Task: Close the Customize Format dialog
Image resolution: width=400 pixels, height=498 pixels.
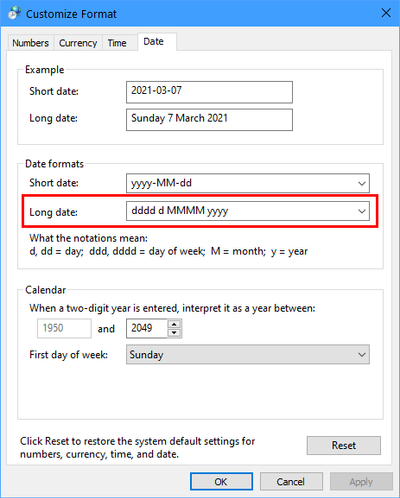Action: tap(386, 13)
